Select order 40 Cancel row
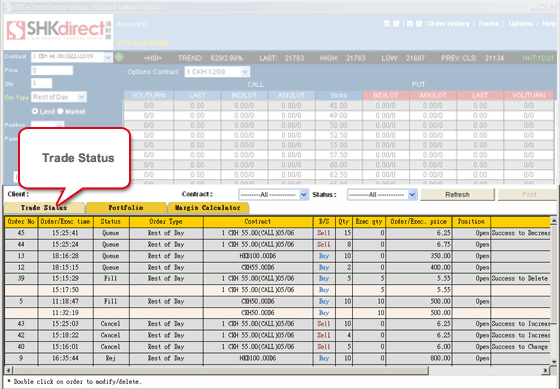 tap(278, 346)
